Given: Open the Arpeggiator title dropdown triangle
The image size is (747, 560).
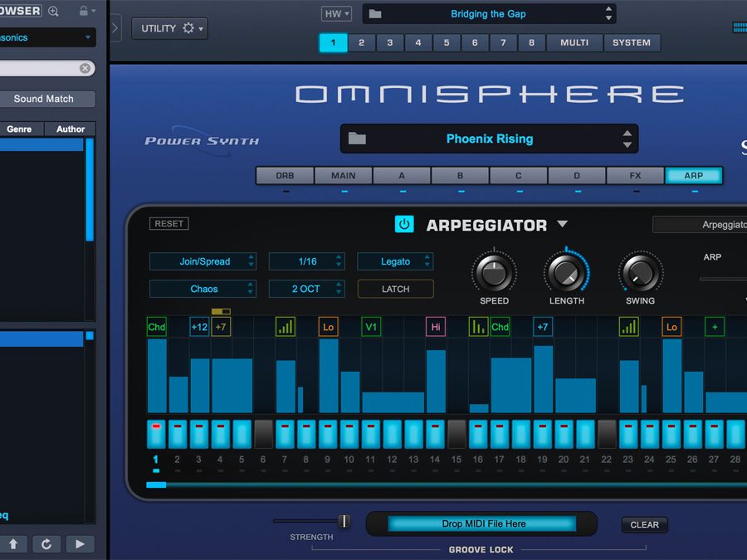Looking at the screenshot, I should tap(563, 224).
